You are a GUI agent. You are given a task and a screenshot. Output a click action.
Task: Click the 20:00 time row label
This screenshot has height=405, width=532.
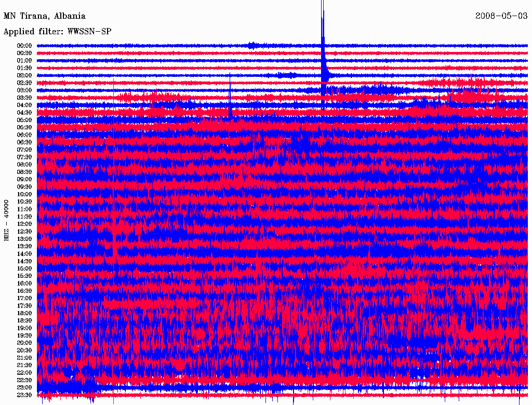click(24, 343)
